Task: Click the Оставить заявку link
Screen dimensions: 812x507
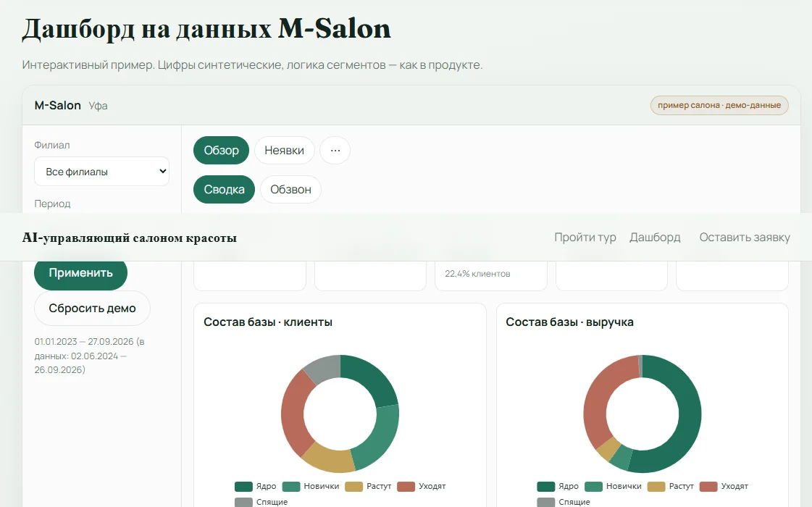Action: coord(745,237)
